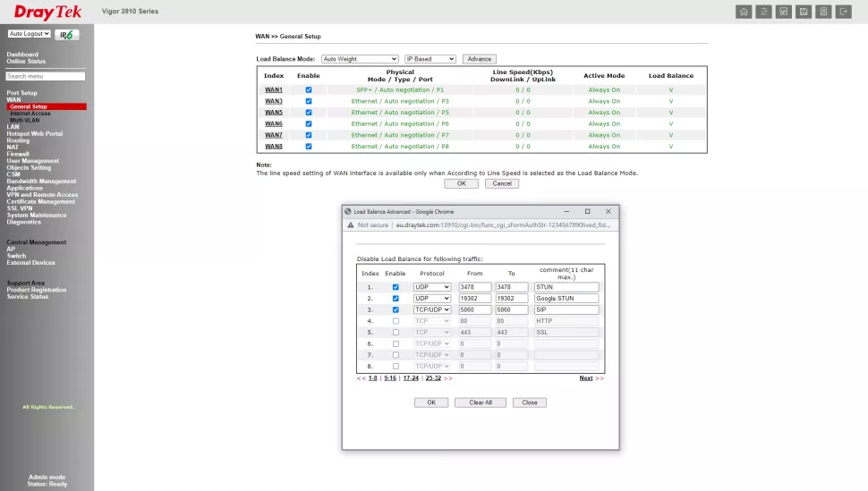Go to rules 17-24 page link
868x491 pixels.
click(x=411, y=378)
